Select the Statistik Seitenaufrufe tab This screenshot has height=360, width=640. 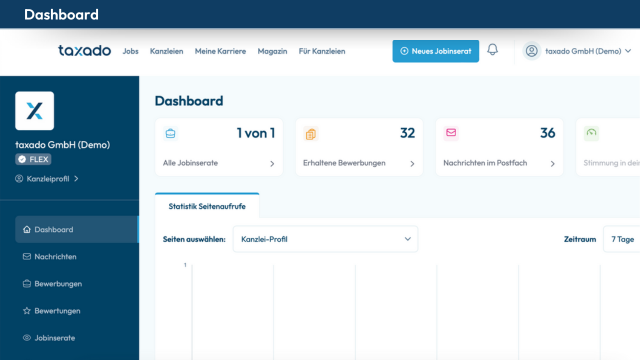(207, 206)
